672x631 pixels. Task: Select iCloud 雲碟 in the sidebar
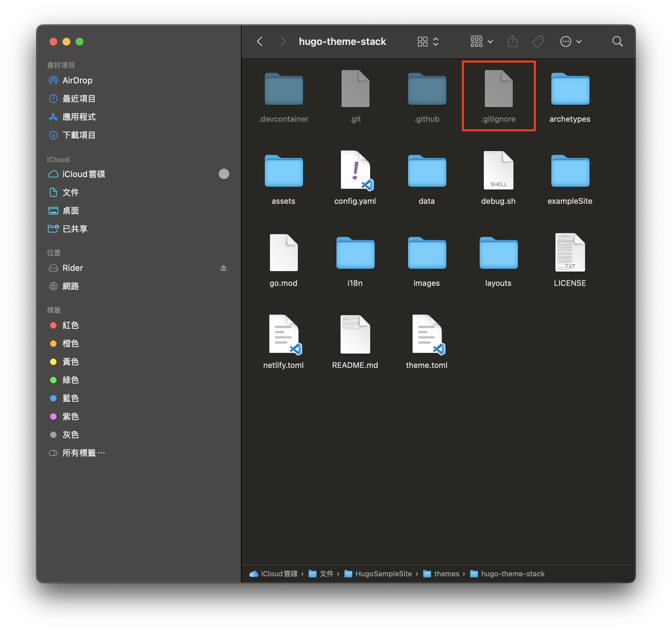tap(139, 174)
